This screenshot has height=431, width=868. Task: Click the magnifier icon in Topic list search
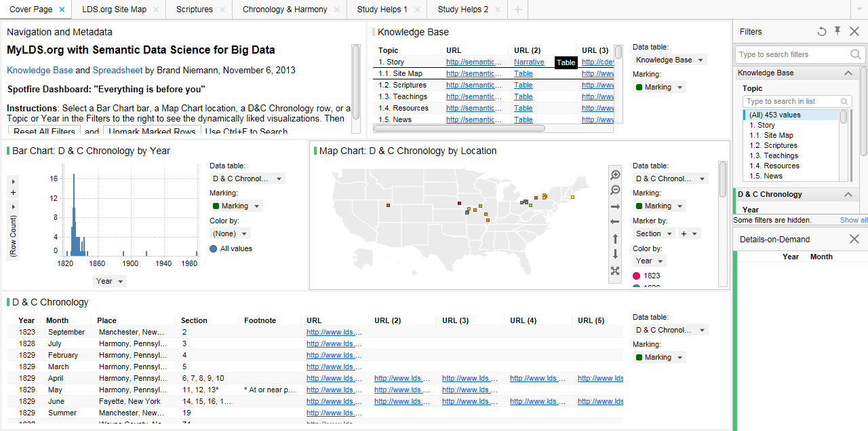(x=844, y=101)
